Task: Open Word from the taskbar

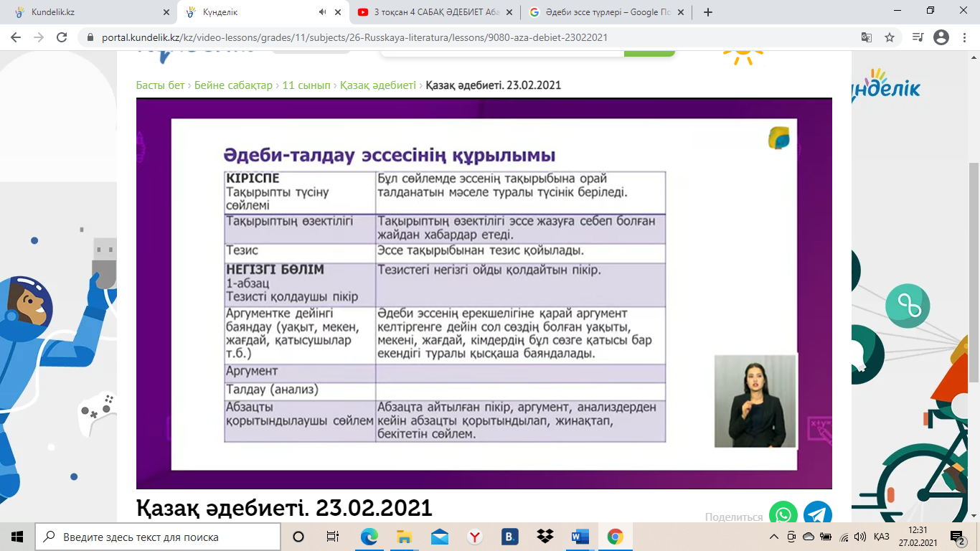Action: point(580,537)
